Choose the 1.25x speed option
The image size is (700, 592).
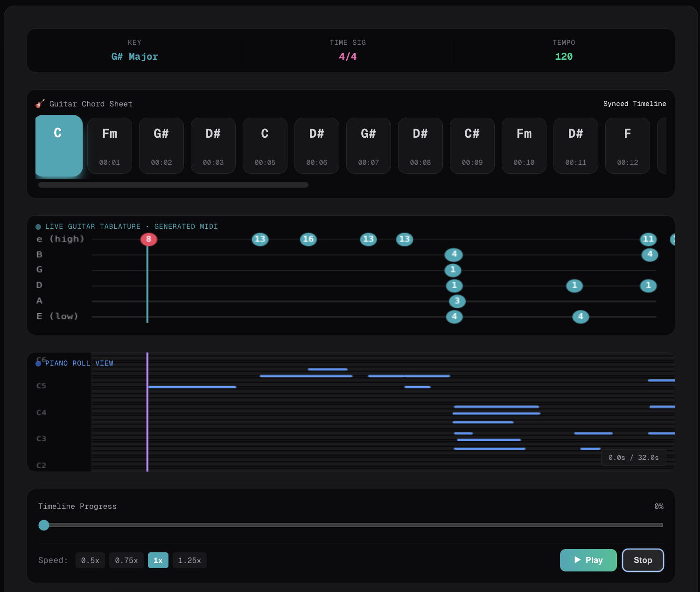[x=189, y=560]
